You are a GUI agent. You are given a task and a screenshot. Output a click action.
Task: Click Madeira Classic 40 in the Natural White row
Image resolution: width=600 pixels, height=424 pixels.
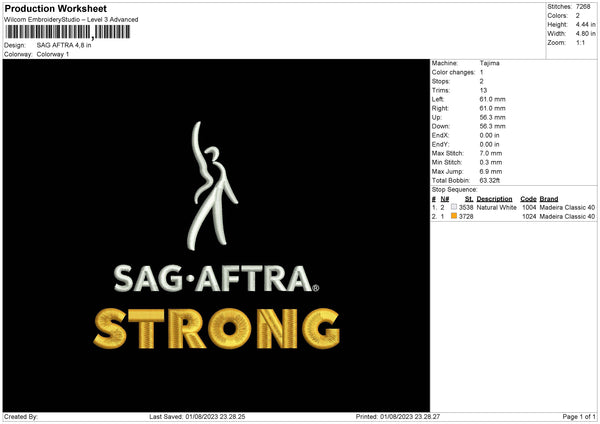point(567,207)
